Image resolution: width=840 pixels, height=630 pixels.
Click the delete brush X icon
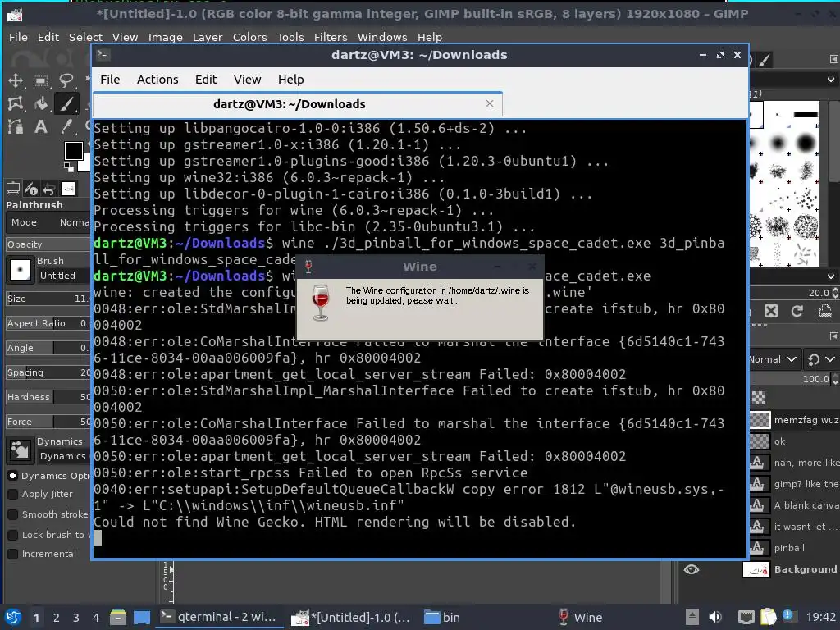[x=771, y=311]
